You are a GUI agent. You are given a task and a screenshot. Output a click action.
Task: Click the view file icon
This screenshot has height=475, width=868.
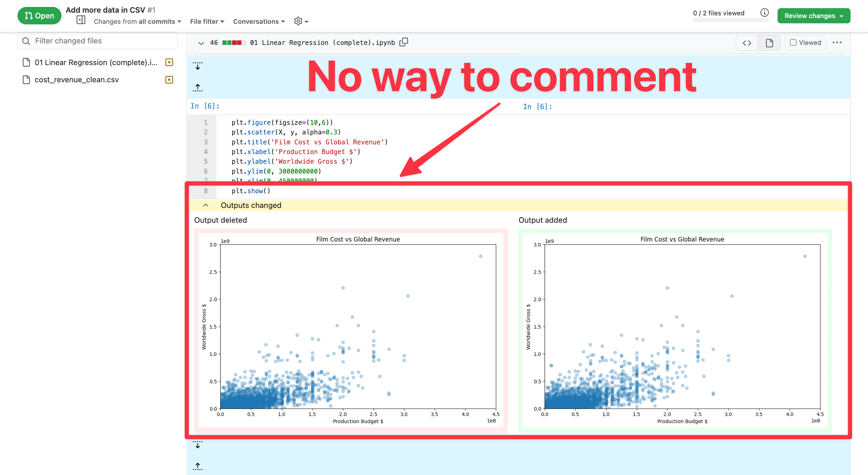click(x=770, y=43)
